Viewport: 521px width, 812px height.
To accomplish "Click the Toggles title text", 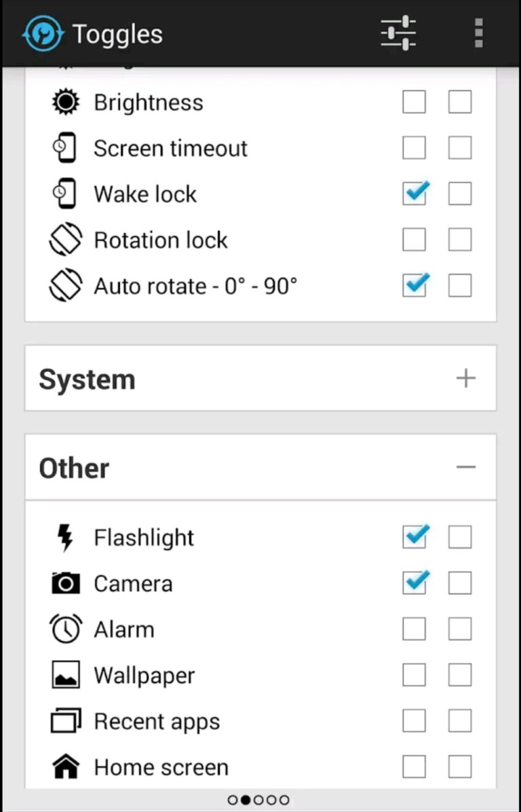I will point(117,34).
